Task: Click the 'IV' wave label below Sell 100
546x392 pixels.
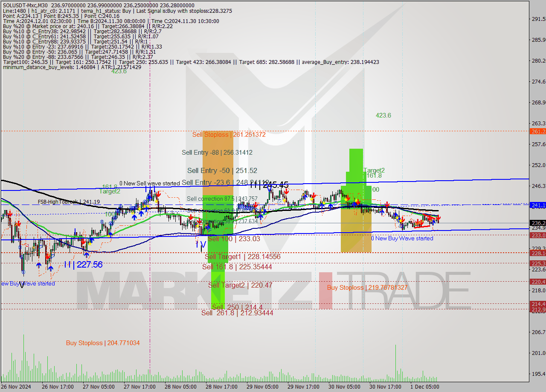Action: coord(201,245)
